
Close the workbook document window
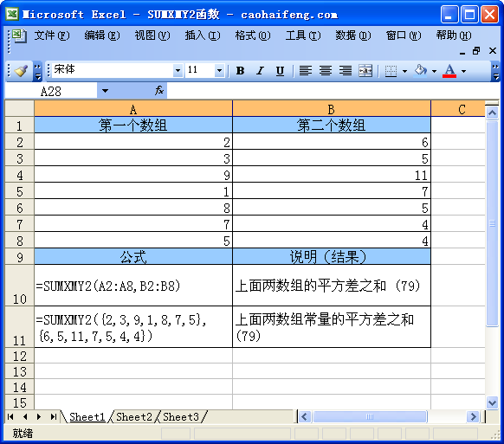point(493,51)
